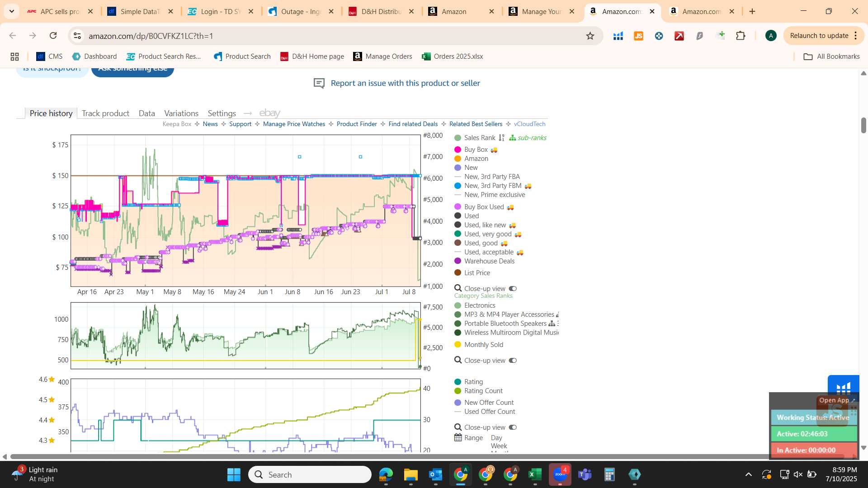Click the report issue speech bubble icon
The width and height of the screenshot is (868, 488).
(319, 83)
